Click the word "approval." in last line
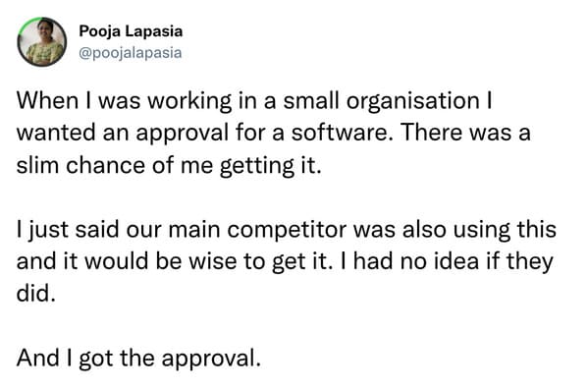 coord(211,359)
